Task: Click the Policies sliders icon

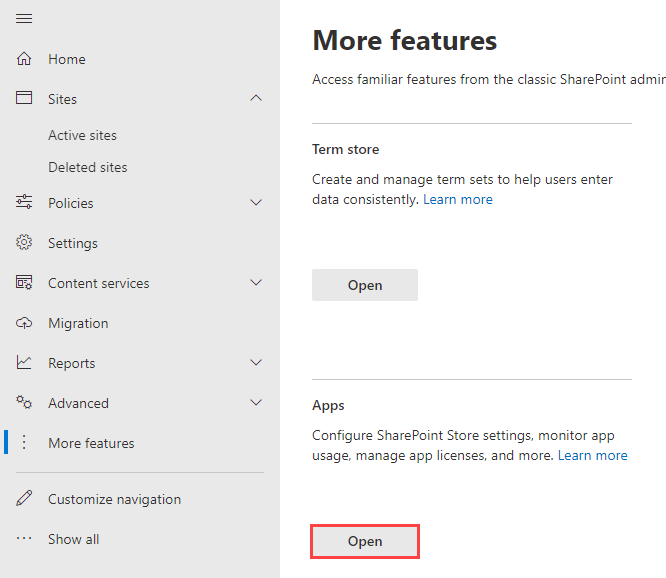Action: coord(24,203)
